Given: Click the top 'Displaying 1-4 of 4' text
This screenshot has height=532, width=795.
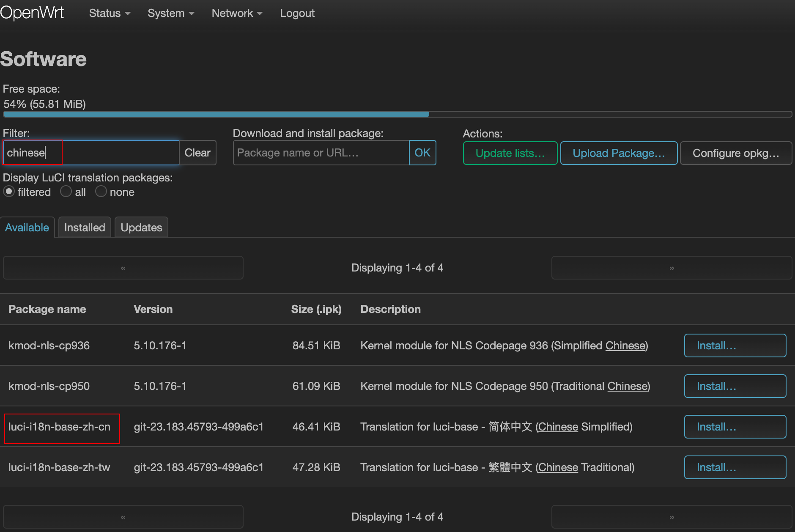Looking at the screenshot, I should 397,268.
